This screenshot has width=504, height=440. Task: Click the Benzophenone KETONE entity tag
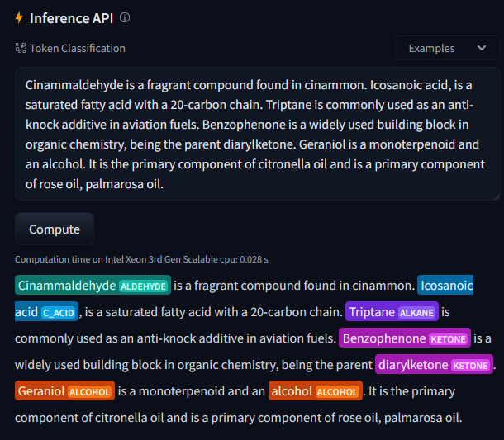405,338
